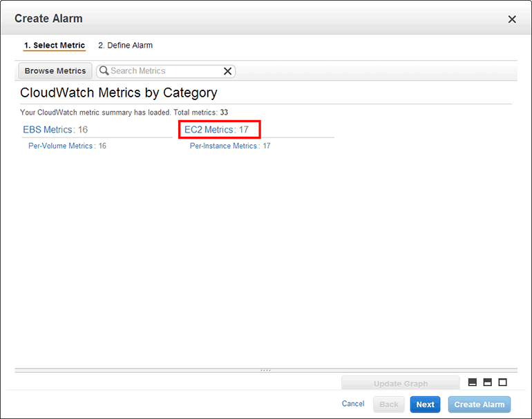The width and height of the screenshot is (532, 419).
Task: Open EBS Metrics category
Action: pyautogui.click(x=47, y=130)
